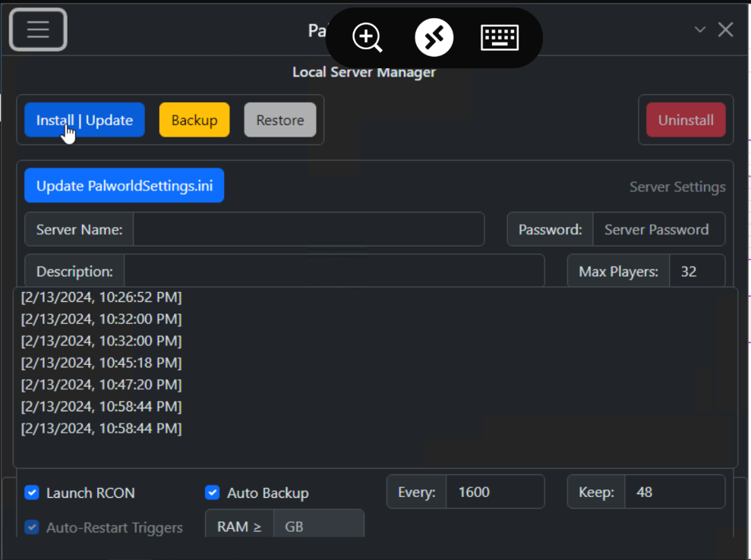Select the Max Players value field
This screenshot has width=751, height=560.
coord(696,271)
